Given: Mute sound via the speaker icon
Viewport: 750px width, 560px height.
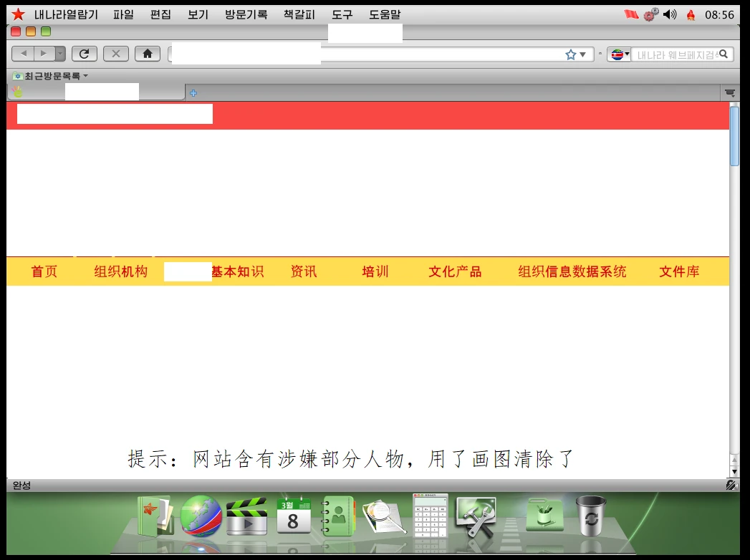Looking at the screenshot, I should pyautogui.click(x=670, y=14).
